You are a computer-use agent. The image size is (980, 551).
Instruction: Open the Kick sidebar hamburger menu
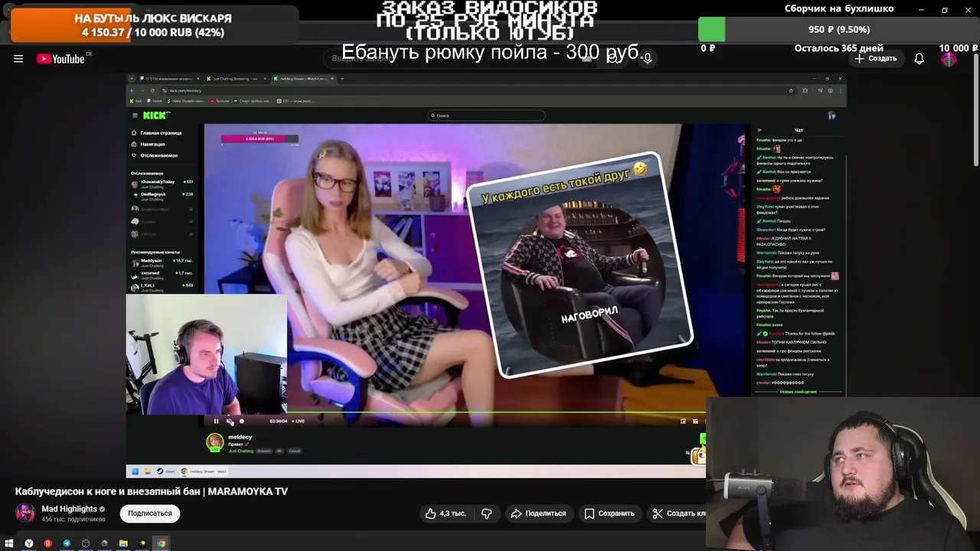(135, 116)
